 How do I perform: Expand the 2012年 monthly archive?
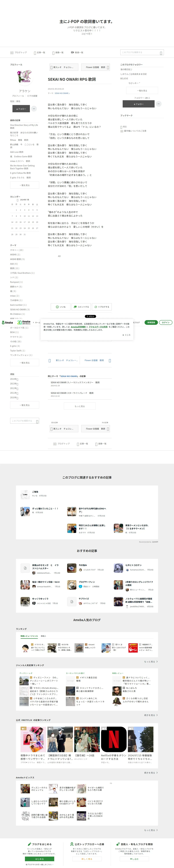(x=14, y=388)
